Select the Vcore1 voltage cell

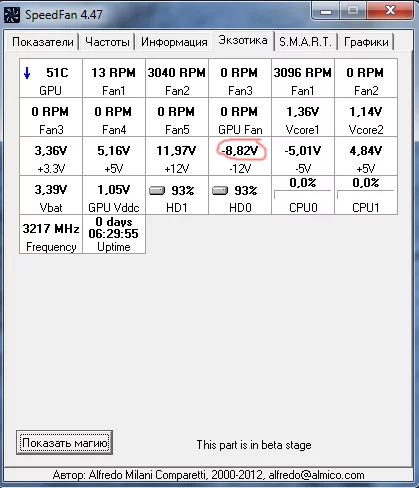(303, 117)
